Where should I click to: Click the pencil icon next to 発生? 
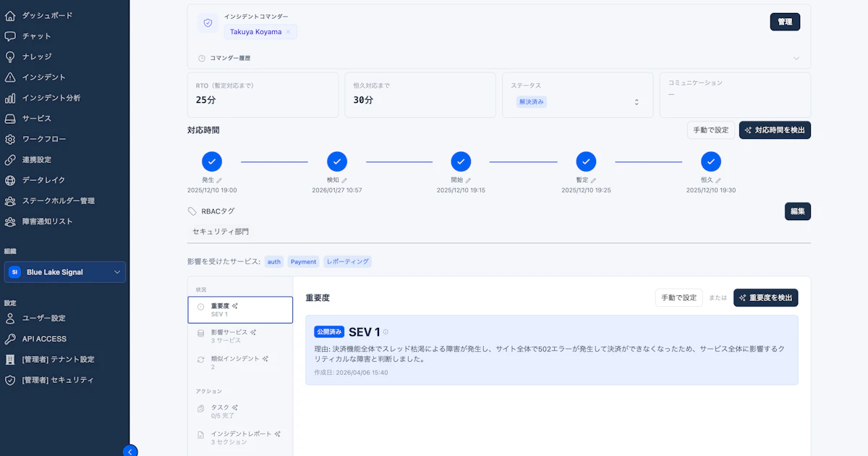pyautogui.click(x=219, y=180)
